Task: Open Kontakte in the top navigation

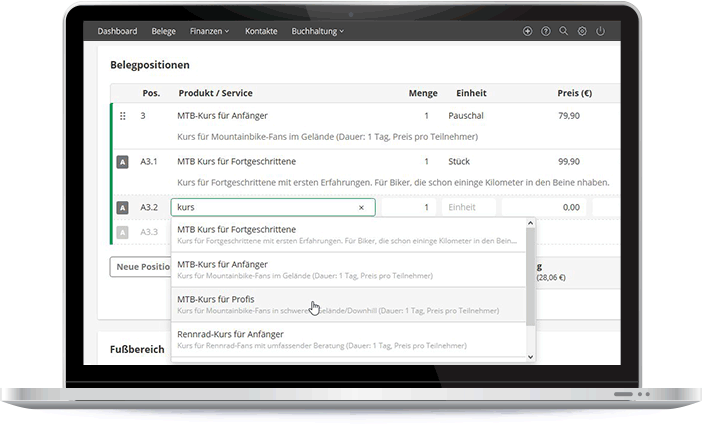Action: coord(261,32)
